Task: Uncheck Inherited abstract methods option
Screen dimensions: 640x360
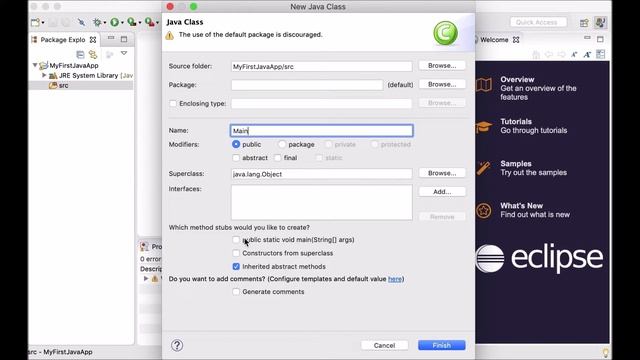Action: (x=236, y=267)
